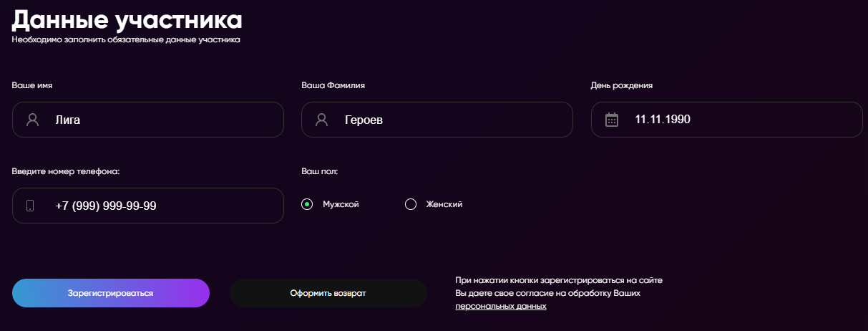Screen dimensions: 868x331
Task: Select the Женский radio button
Action: (411, 204)
